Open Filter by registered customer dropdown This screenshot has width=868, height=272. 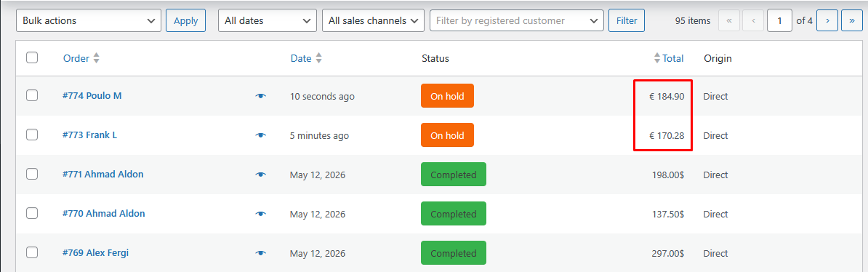coord(516,20)
